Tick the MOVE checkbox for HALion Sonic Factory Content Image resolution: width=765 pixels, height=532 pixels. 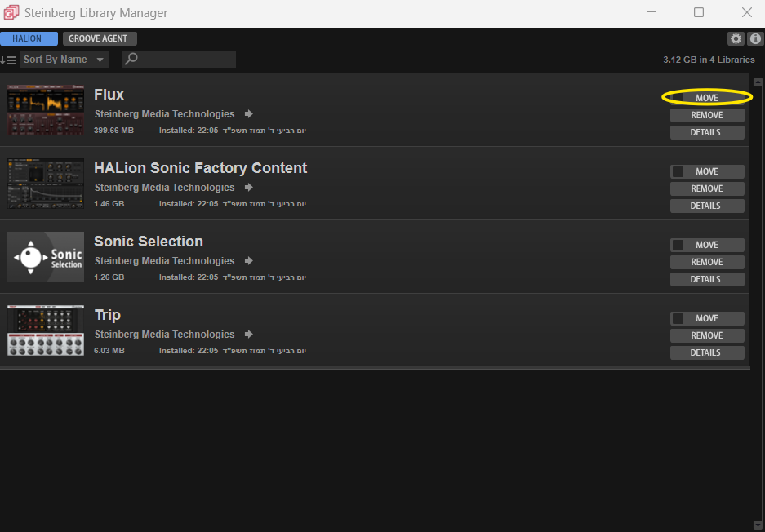coord(678,171)
